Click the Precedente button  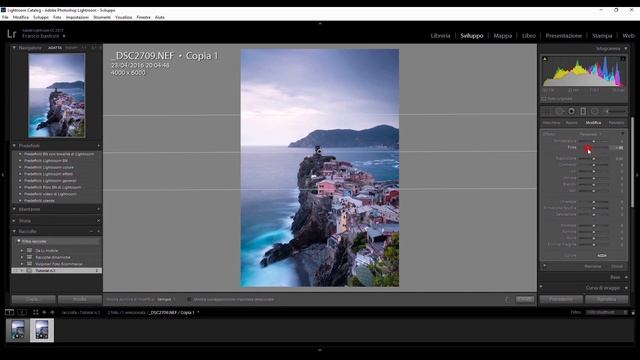[561, 299]
